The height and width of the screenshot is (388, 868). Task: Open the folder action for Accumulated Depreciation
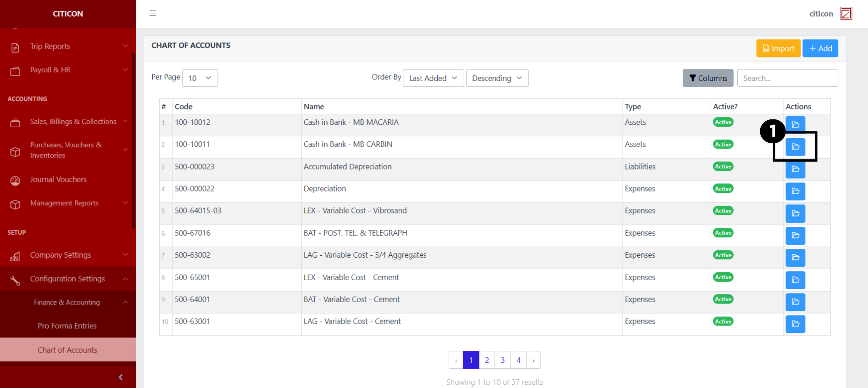(x=795, y=169)
